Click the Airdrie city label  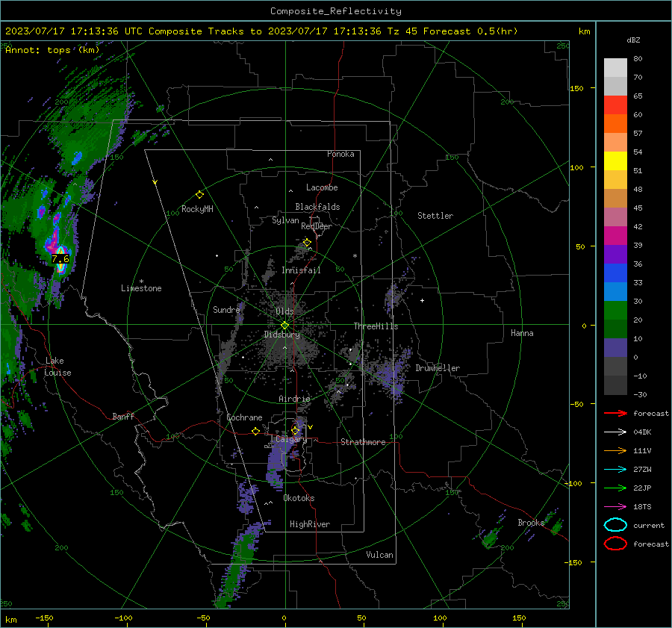[x=294, y=399]
